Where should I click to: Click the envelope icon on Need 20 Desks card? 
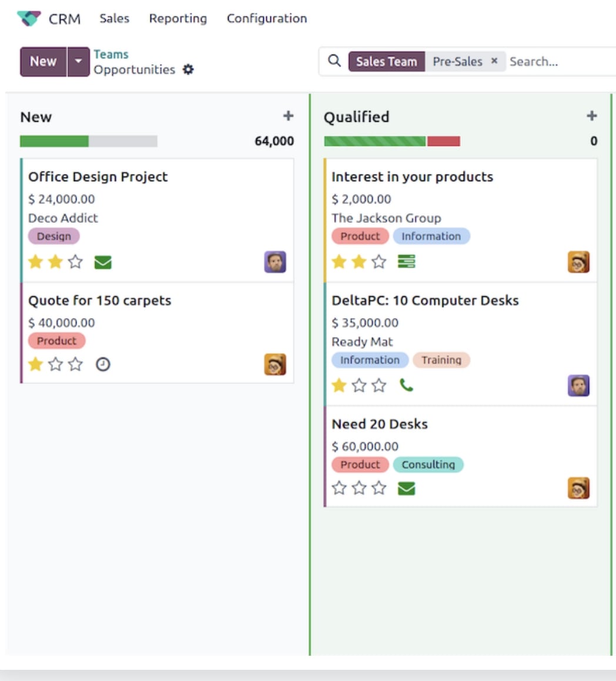coord(406,489)
